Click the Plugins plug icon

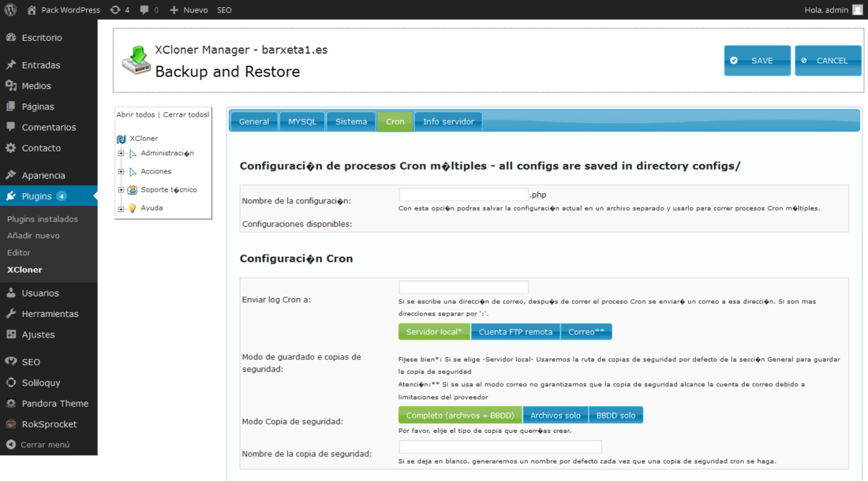[11, 196]
